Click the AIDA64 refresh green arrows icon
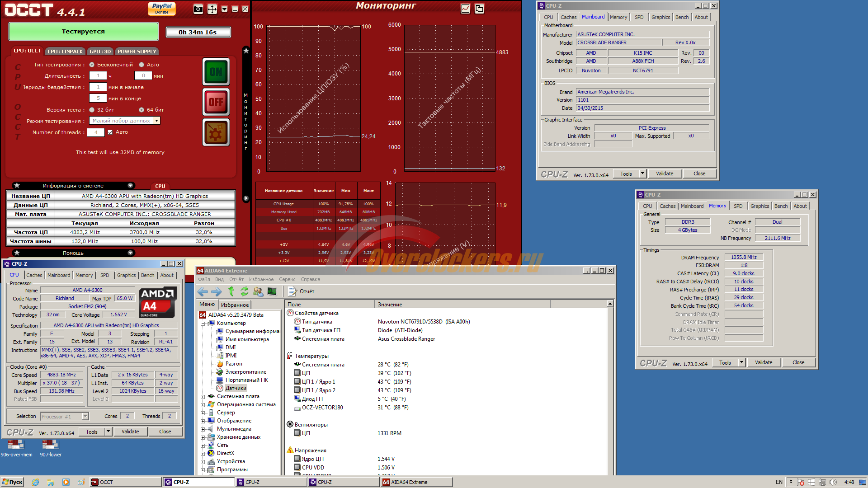This screenshot has height=488, width=868. coord(245,291)
